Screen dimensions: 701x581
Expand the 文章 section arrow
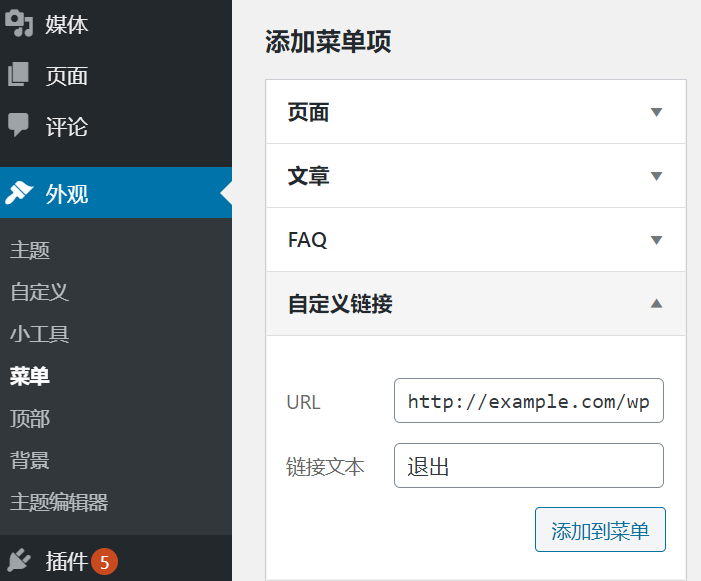click(656, 176)
